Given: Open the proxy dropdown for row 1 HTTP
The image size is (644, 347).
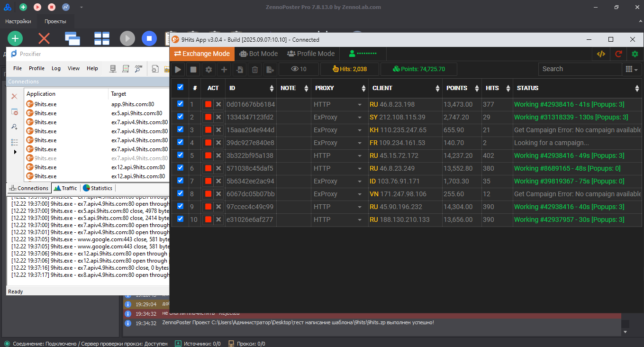Looking at the screenshot, I should [x=360, y=104].
